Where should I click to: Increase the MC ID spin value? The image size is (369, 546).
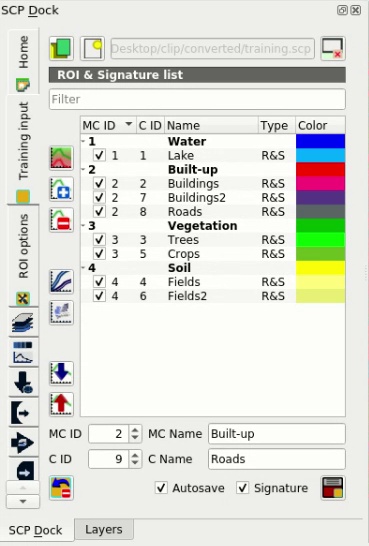tap(135, 430)
